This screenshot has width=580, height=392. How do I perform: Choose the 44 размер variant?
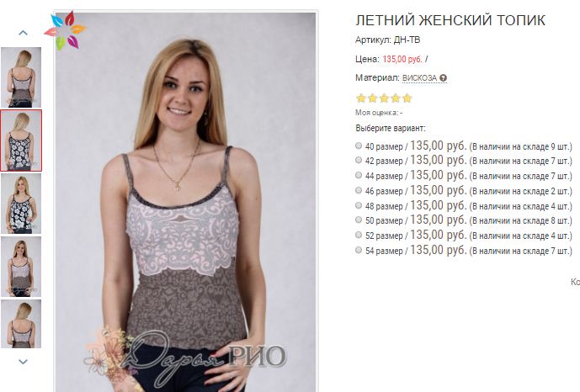tap(359, 175)
